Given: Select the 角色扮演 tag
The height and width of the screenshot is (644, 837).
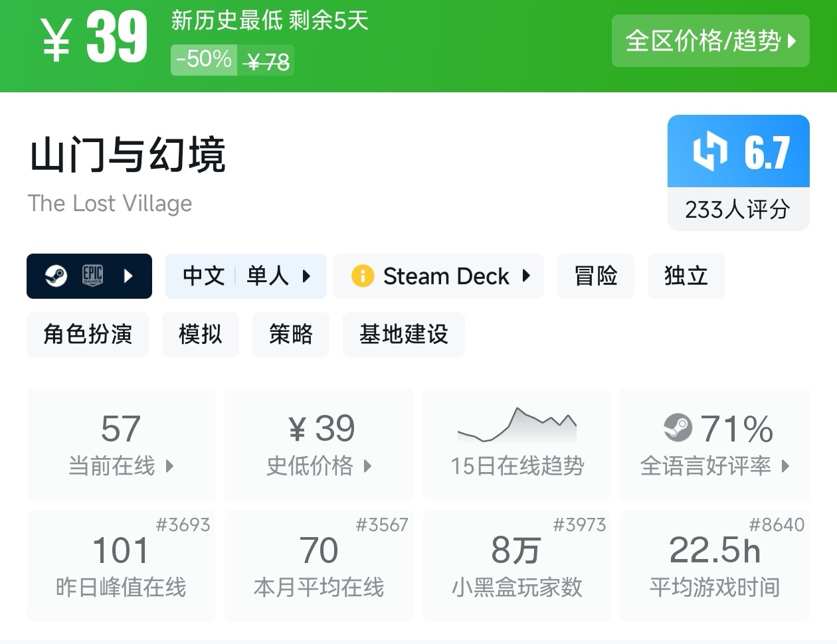Looking at the screenshot, I should [x=88, y=335].
